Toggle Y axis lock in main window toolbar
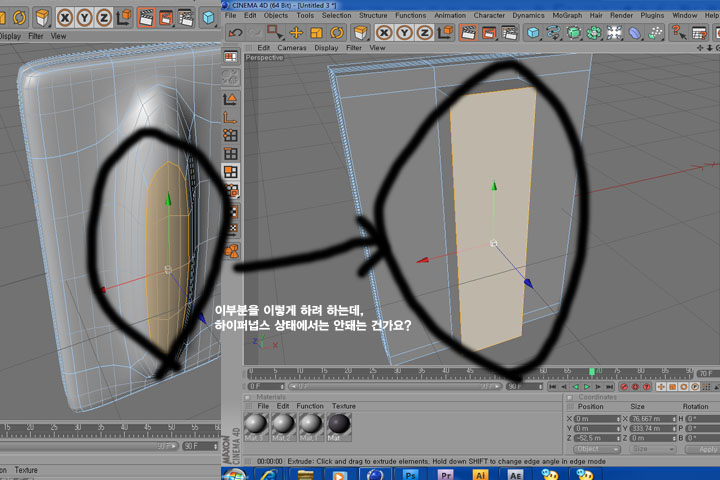The height and width of the screenshot is (480, 720). [x=404, y=33]
